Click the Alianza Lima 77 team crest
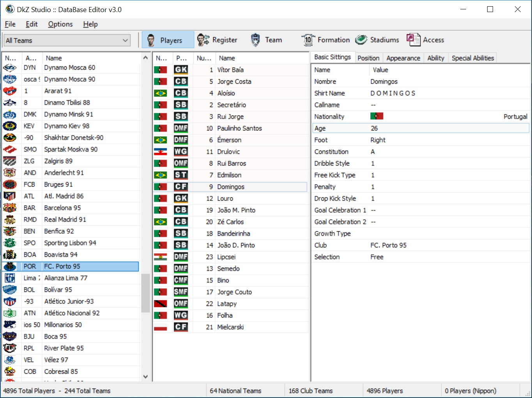This screenshot has width=532, height=398. coord(10,278)
